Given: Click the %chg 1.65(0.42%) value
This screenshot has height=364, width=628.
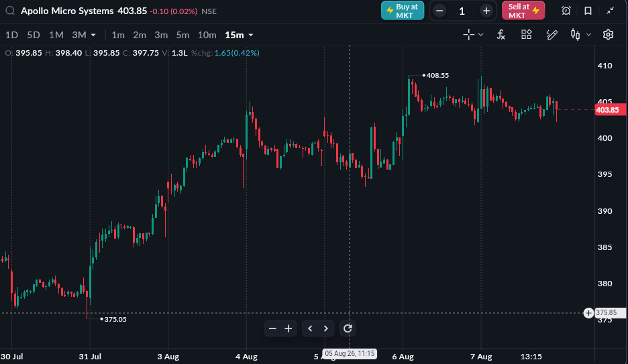Looking at the screenshot, I should coord(237,53).
